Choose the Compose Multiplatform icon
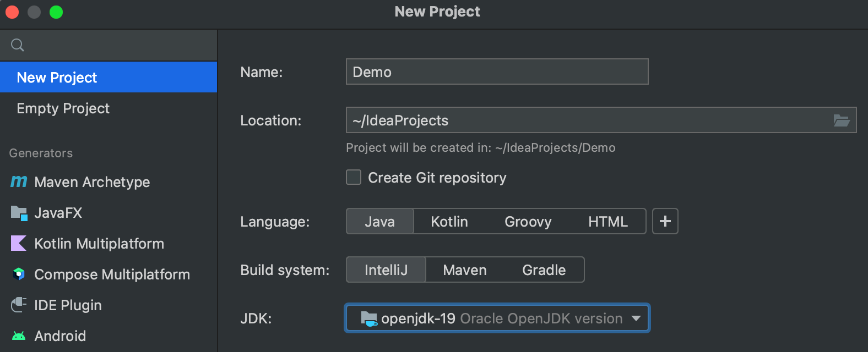The width and height of the screenshot is (868, 352). [x=19, y=274]
